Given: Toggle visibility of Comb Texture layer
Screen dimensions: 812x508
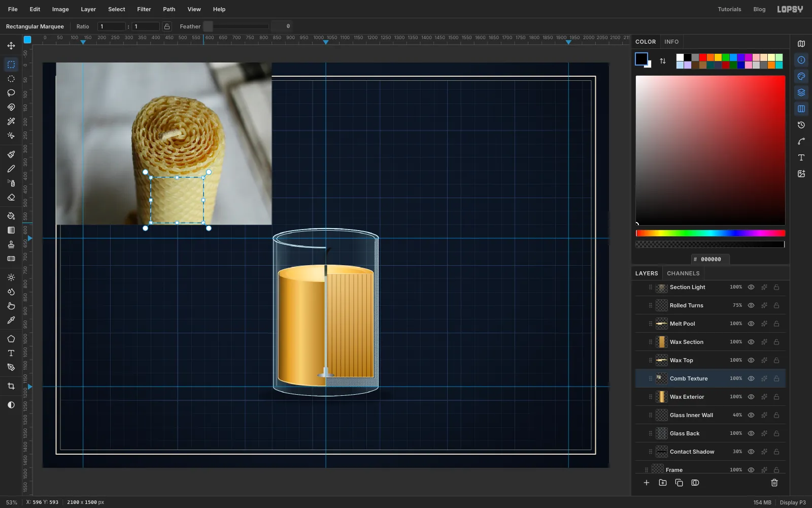Looking at the screenshot, I should (x=751, y=378).
